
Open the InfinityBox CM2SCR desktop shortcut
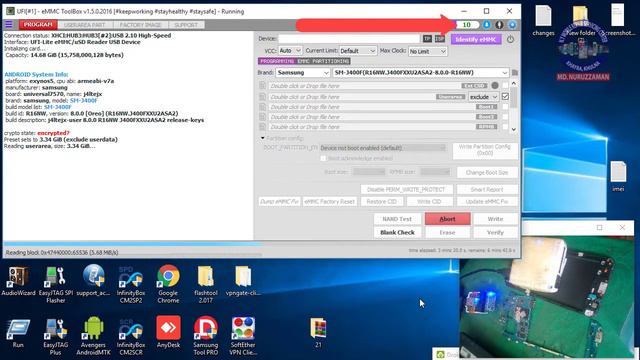tap(131, 336)
